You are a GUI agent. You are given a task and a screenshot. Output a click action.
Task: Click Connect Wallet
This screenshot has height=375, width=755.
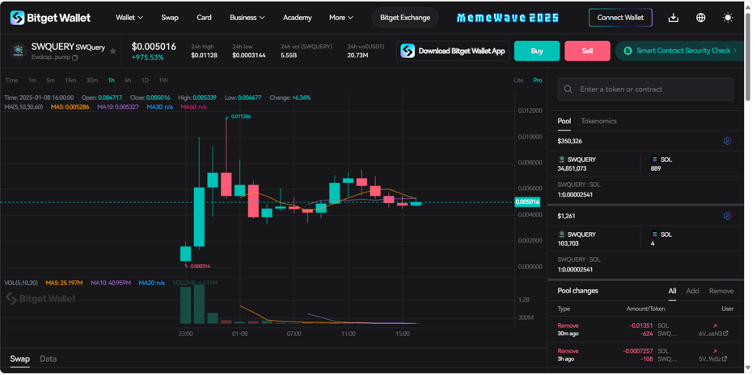tap(620, 18)
